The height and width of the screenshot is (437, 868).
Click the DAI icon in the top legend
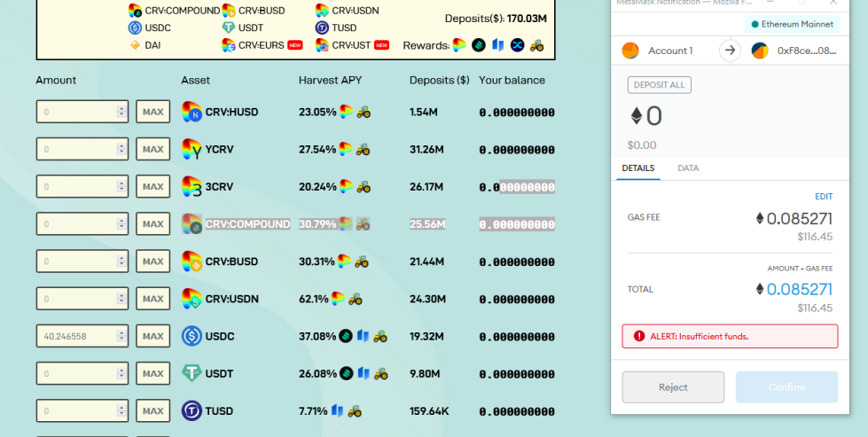[135, 45]
